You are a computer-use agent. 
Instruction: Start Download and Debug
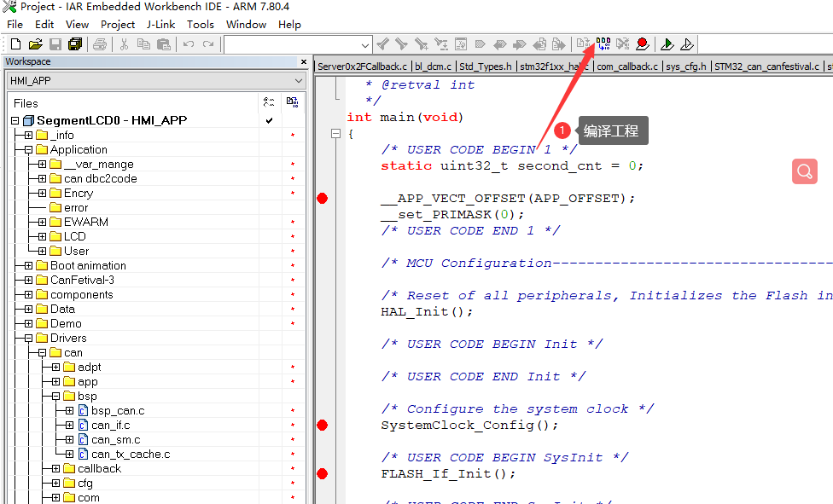(x=667, y=44)
